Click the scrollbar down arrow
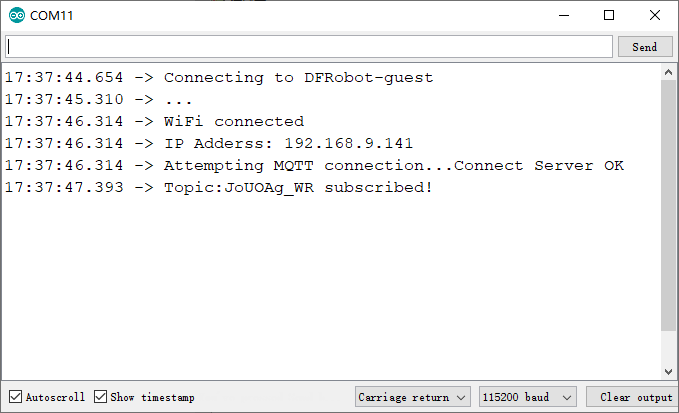This screenshot has height=413, width=679. tap(668, 371)
